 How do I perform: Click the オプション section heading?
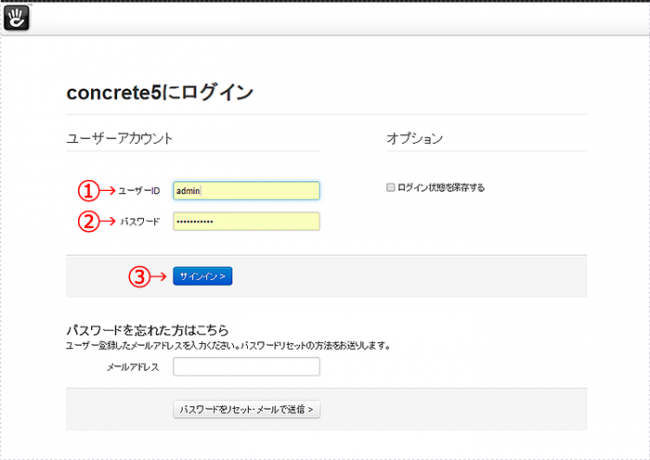coord(414,138)
